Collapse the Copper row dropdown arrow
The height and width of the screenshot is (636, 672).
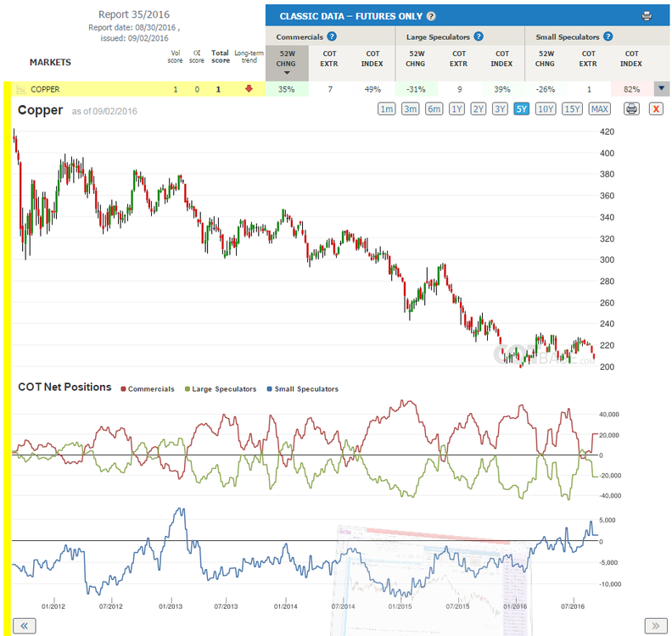click(x=661, y=89)
